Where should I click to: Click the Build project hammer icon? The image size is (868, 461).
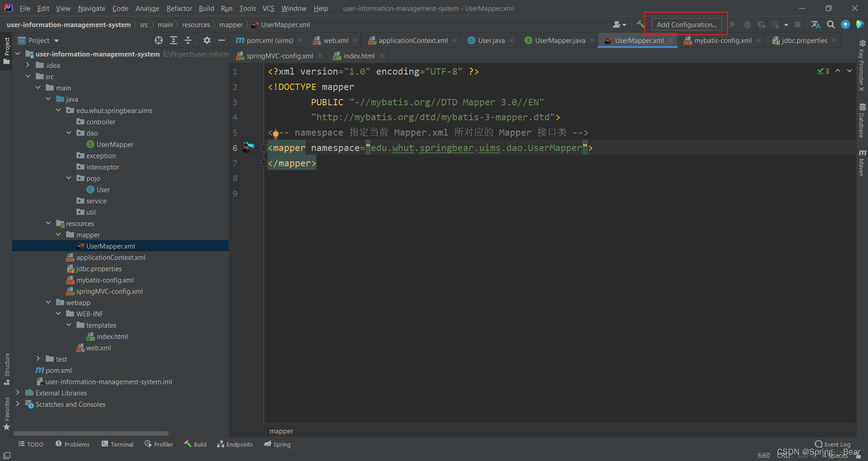pyautogui.click(x=640, y=24)
